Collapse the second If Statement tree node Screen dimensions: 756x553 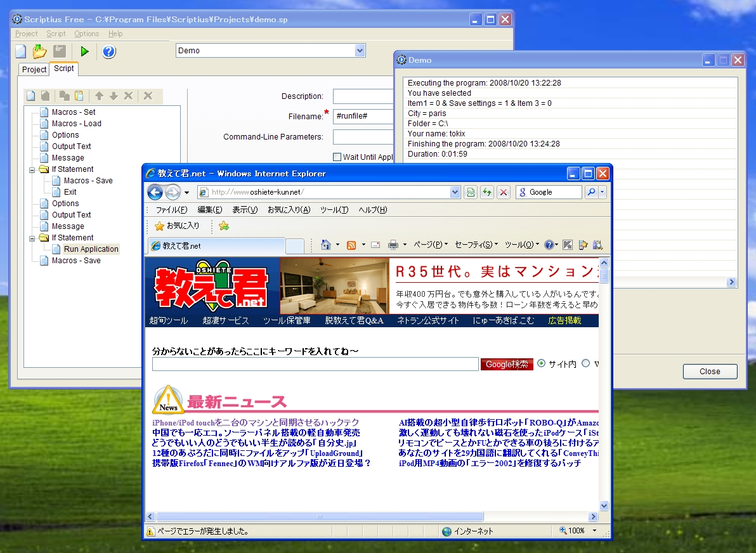point(32,238)
